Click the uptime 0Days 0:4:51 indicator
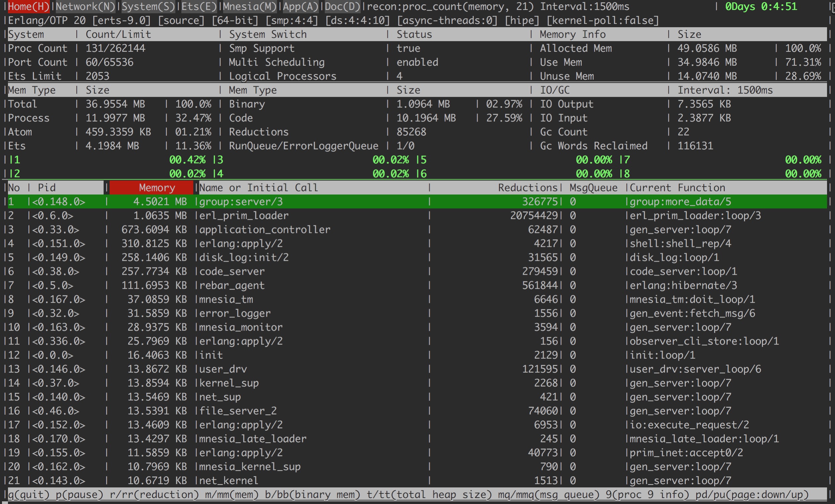 761,6
